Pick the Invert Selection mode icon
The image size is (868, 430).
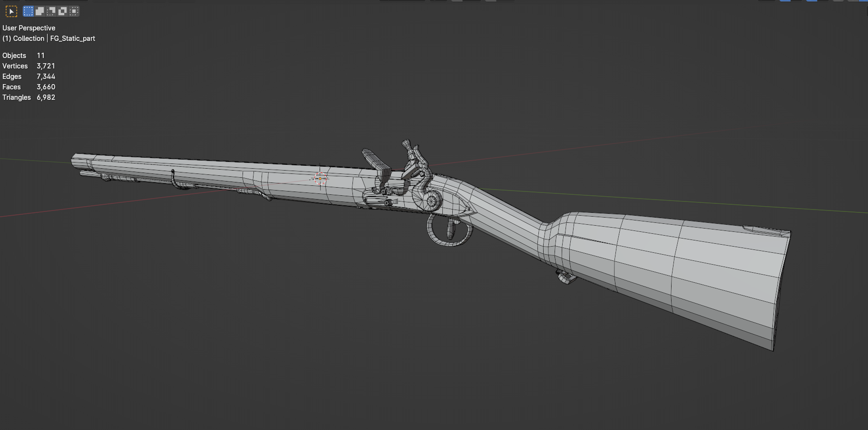pos(62,11)
